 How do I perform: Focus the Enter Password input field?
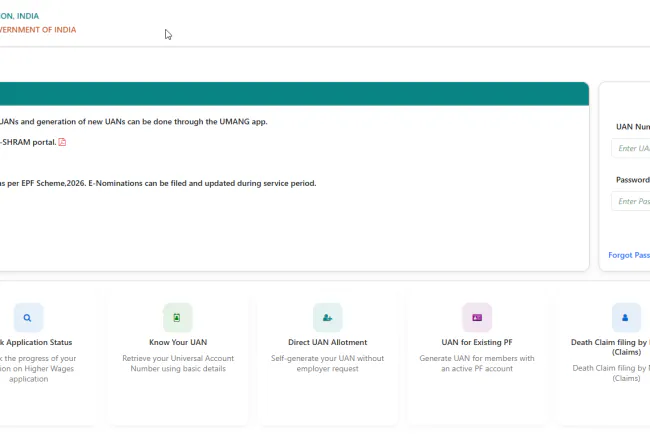coord(631,201)
